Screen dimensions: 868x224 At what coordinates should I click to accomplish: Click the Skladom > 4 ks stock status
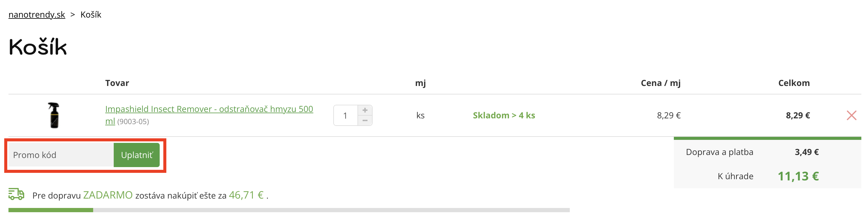[504, 115]
